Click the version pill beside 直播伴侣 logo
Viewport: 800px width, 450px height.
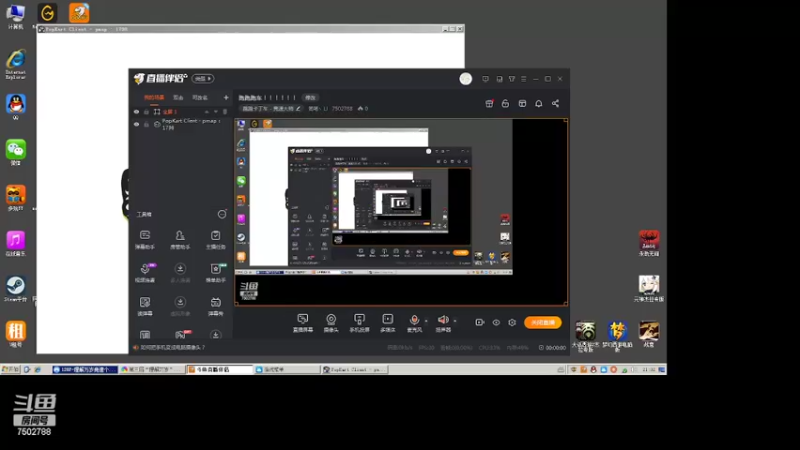point(203,79)
